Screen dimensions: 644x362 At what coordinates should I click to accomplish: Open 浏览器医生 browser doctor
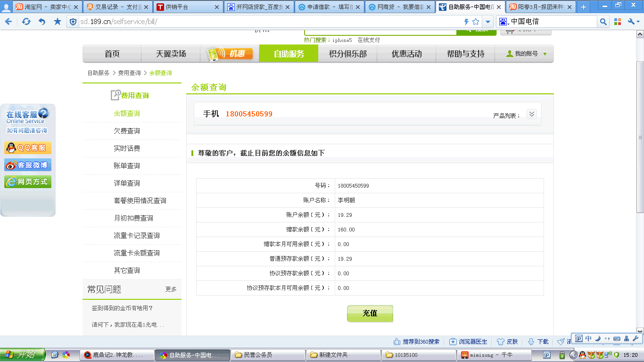[468, 342]
